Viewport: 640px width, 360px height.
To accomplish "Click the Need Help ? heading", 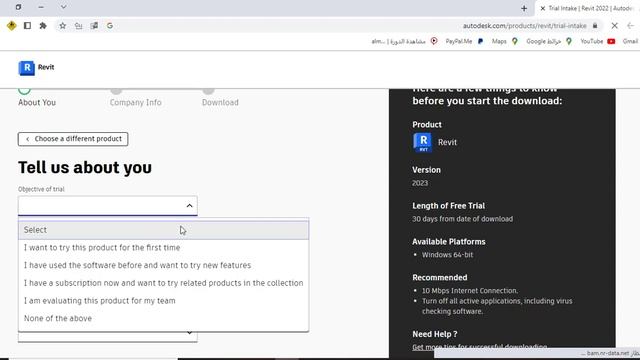I will (435, 334).
